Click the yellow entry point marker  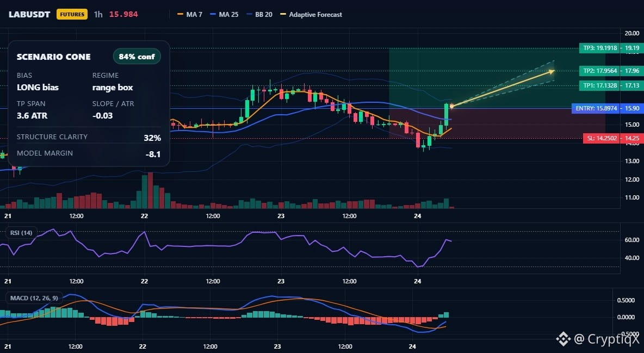click(x=451, y=107)
